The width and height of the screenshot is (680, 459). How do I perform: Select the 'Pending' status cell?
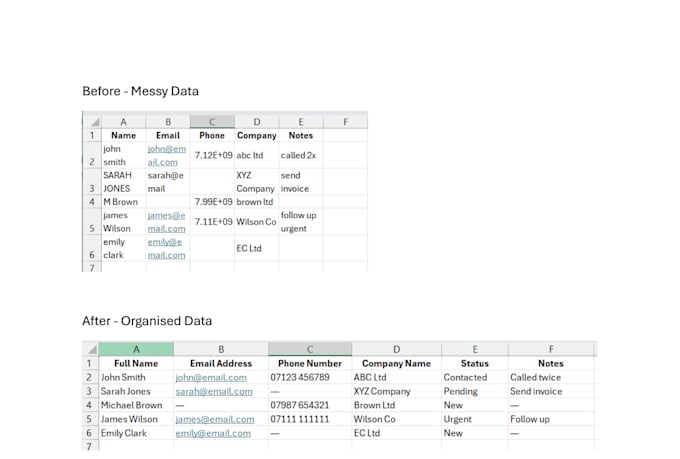pyautogui.click(x=475, y=391)
